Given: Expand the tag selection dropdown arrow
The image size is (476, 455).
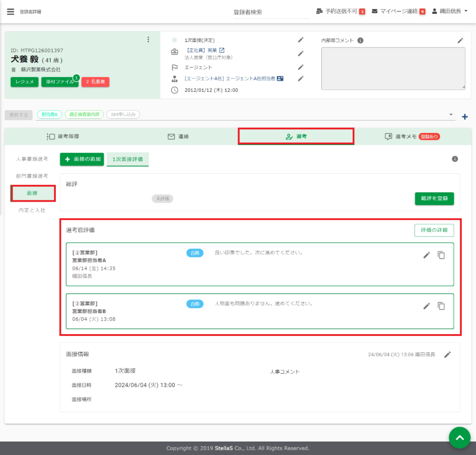Looking at the screenshot, I should 450,115.
